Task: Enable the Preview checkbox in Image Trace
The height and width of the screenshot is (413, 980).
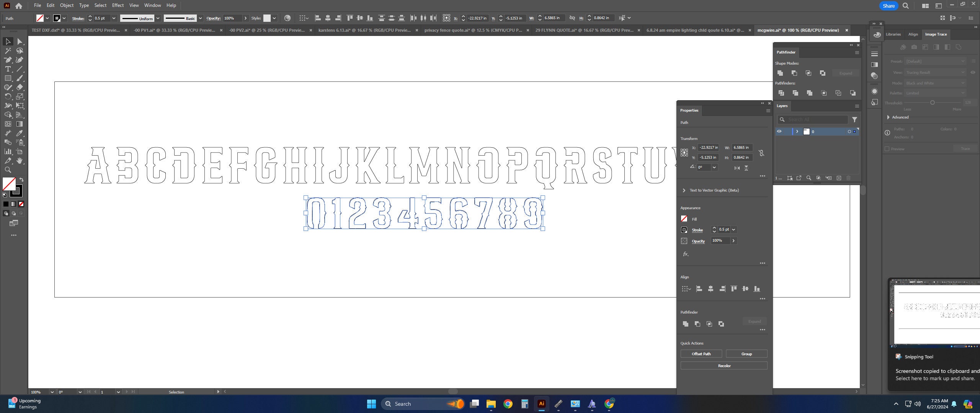Action: click(887, 148)
